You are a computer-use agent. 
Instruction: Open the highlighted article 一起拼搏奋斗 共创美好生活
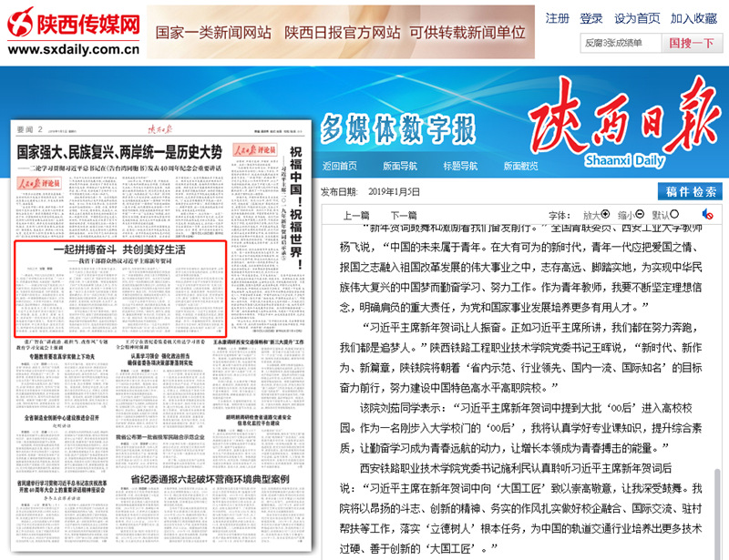pyautogui.click(x=119, y=249)
